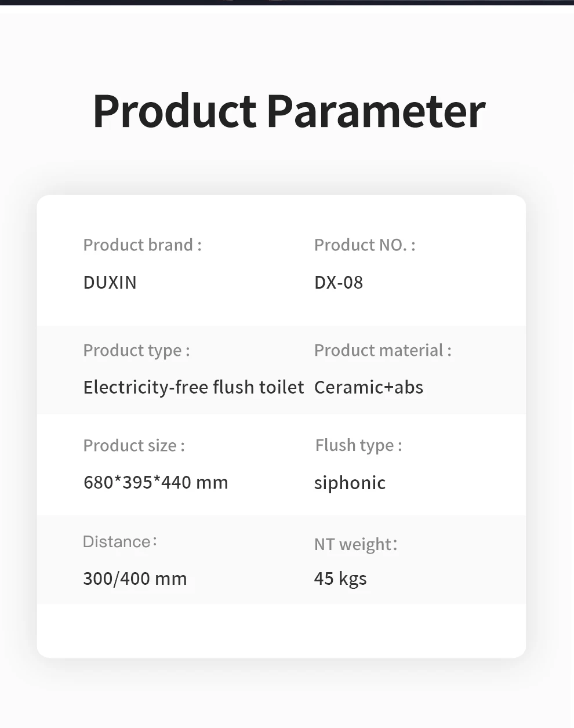
Task: Click the word "Product" in the main heading
Action: pyautogui.click(x=174, y=110)
